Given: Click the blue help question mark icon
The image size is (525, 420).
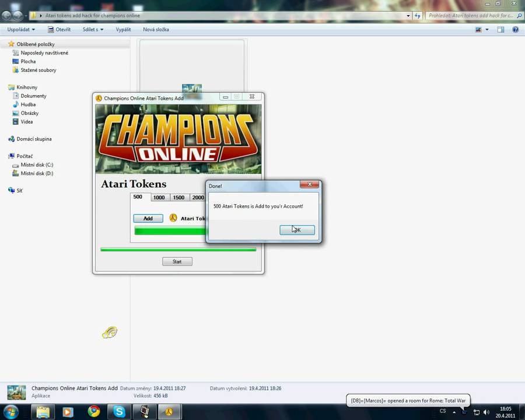Looking at the screenshot, I should 515,30.
